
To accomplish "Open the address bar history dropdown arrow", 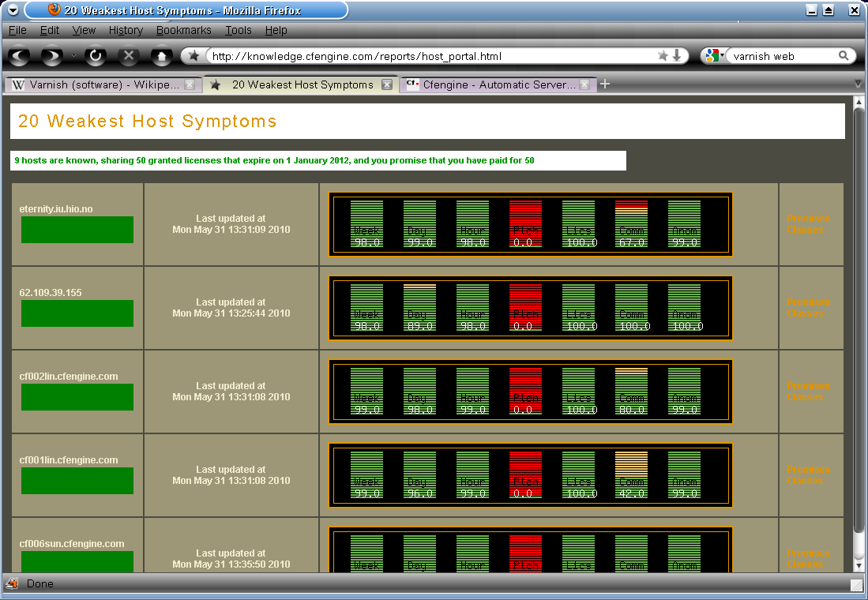I will (x=676, y=55).
